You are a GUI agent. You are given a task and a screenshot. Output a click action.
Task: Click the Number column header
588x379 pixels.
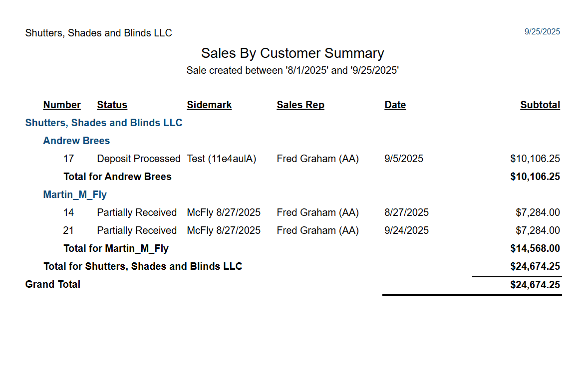(x=62, y=105)
